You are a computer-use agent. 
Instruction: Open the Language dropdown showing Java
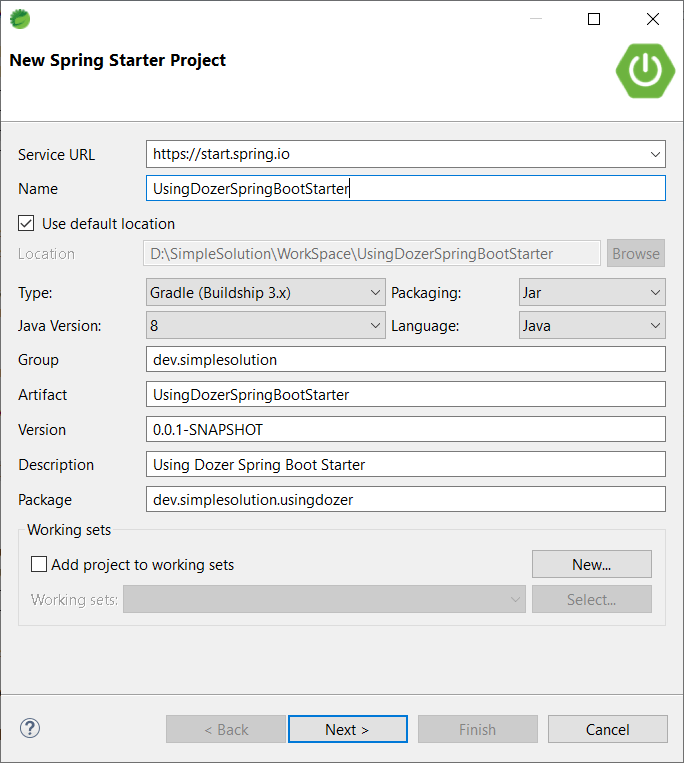click(x=592, y=326)
